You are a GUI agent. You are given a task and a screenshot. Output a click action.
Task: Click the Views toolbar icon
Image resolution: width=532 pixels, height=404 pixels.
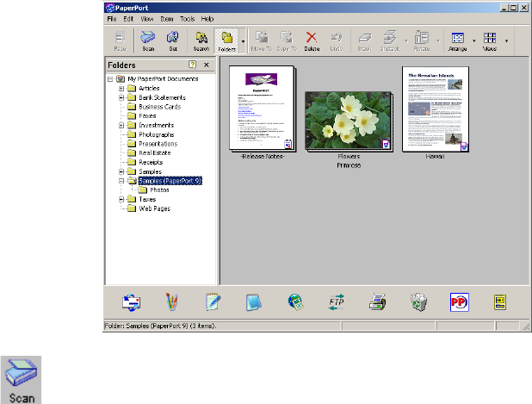(490, 40)
